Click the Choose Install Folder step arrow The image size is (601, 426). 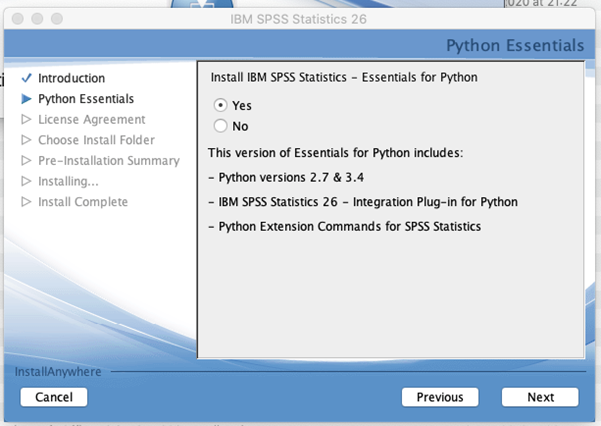tap(26, 140)
